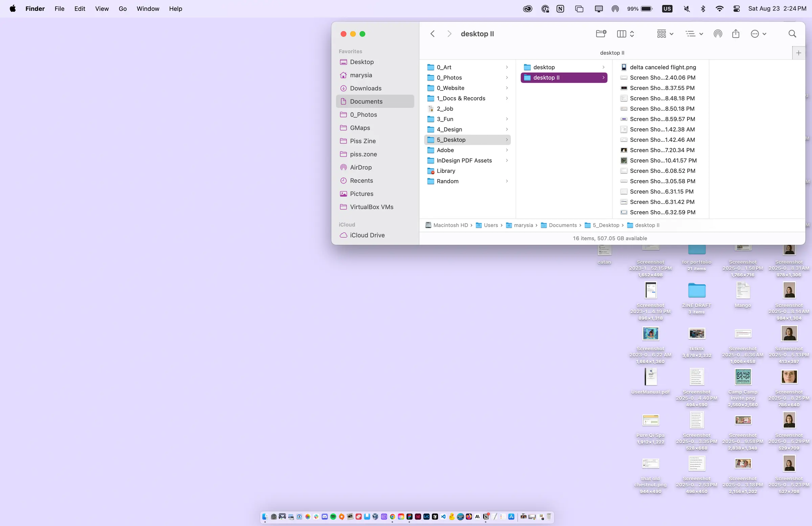This screenshot has width=812, height=526.
Task: Open Downloads from the sidebar
Action: (365, 88)
